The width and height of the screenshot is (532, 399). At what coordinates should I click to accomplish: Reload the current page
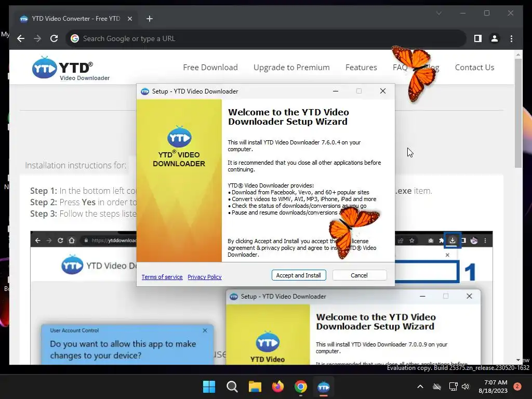(x=54, y=38)
